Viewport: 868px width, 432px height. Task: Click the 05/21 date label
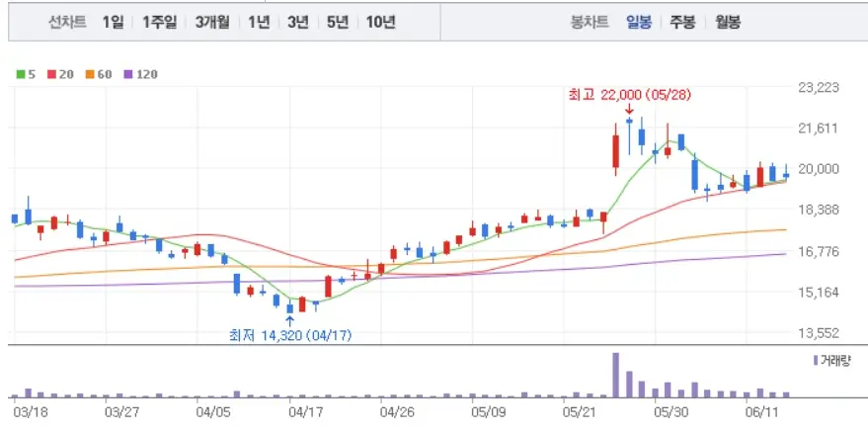579,412
